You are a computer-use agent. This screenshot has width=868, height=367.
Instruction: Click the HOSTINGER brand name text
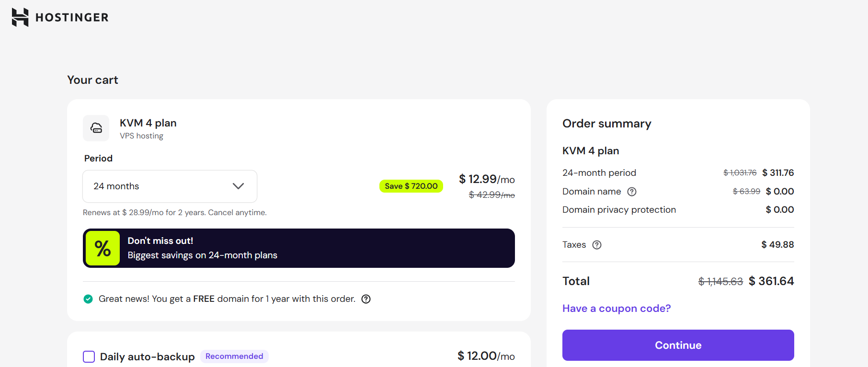click(72, 18)
